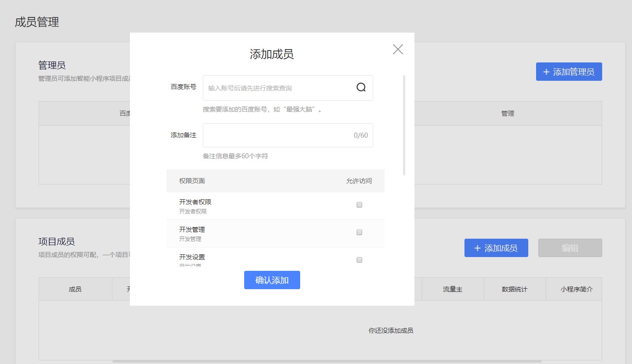Screen dimensions: 632x364
Task: Click the 权限页面 header in dialog
Action: [192, 181]
